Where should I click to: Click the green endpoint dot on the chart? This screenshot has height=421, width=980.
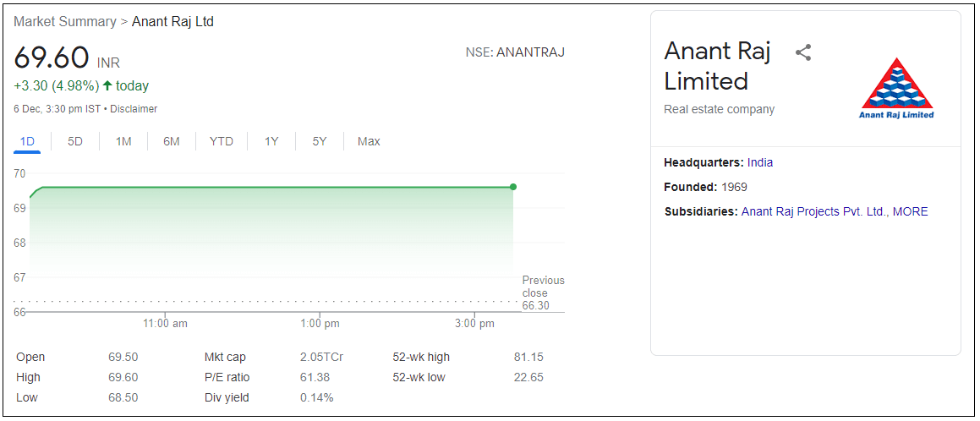coord(513,187)
